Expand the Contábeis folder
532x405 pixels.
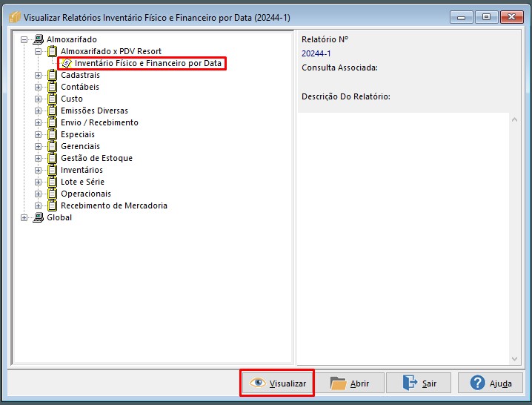click(38, 88)
